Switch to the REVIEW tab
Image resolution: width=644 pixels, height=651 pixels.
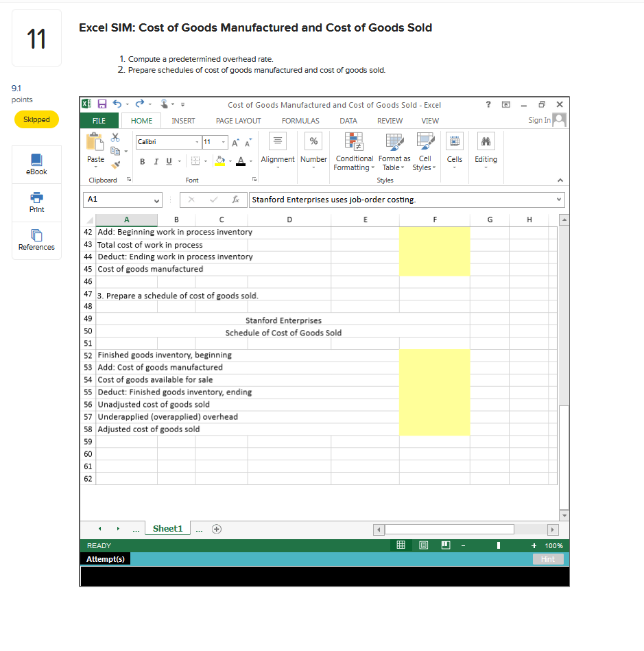pyautogui.click(x=390, y=121)
